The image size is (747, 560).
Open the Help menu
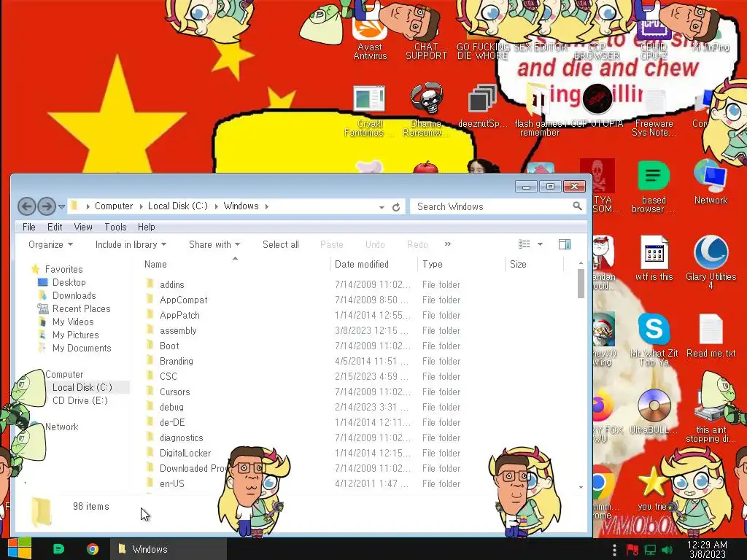(x=146, y=227)
